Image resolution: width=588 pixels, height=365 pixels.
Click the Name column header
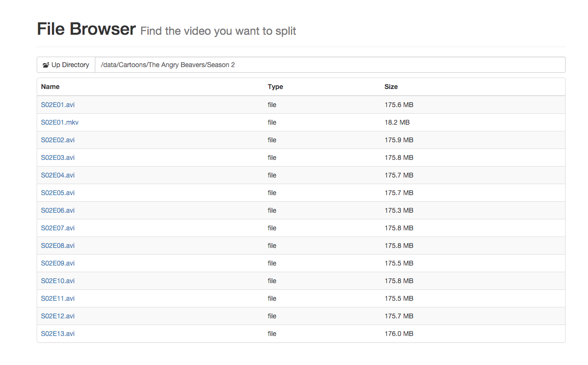click(x=50, y=87)
